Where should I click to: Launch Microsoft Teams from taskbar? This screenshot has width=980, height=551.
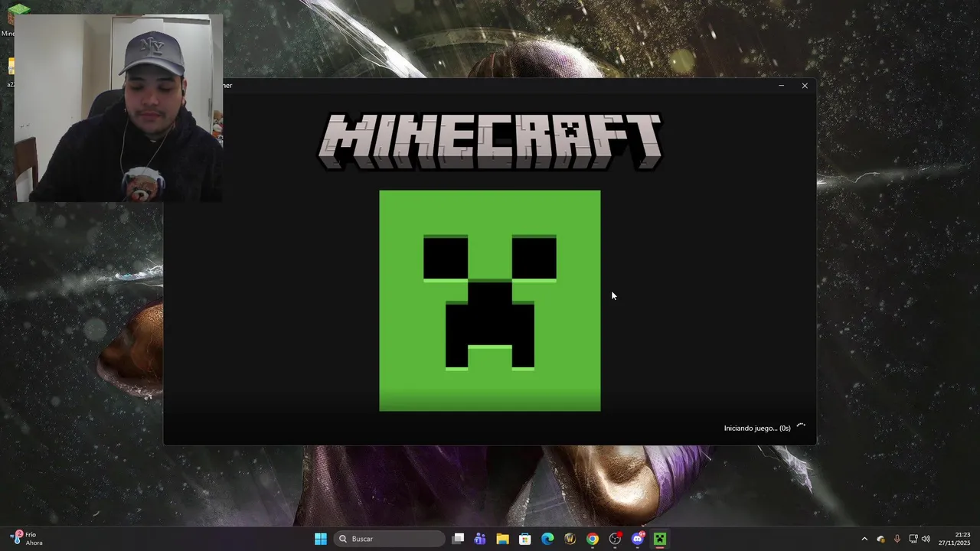point(480,539)
